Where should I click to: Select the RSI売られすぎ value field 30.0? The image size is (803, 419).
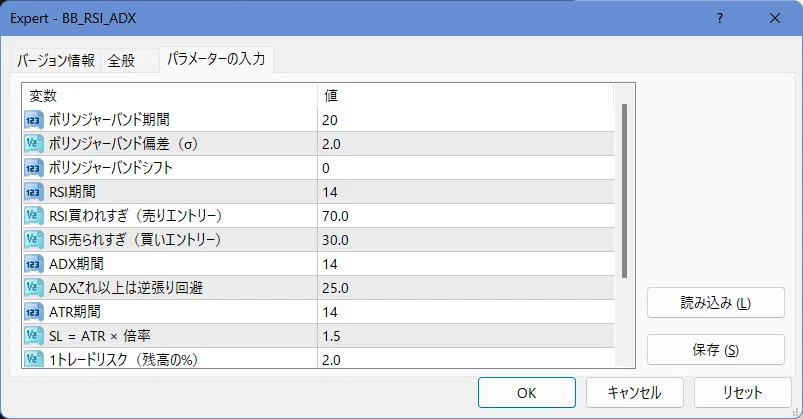pyautogui.click(x=466, y=240)
